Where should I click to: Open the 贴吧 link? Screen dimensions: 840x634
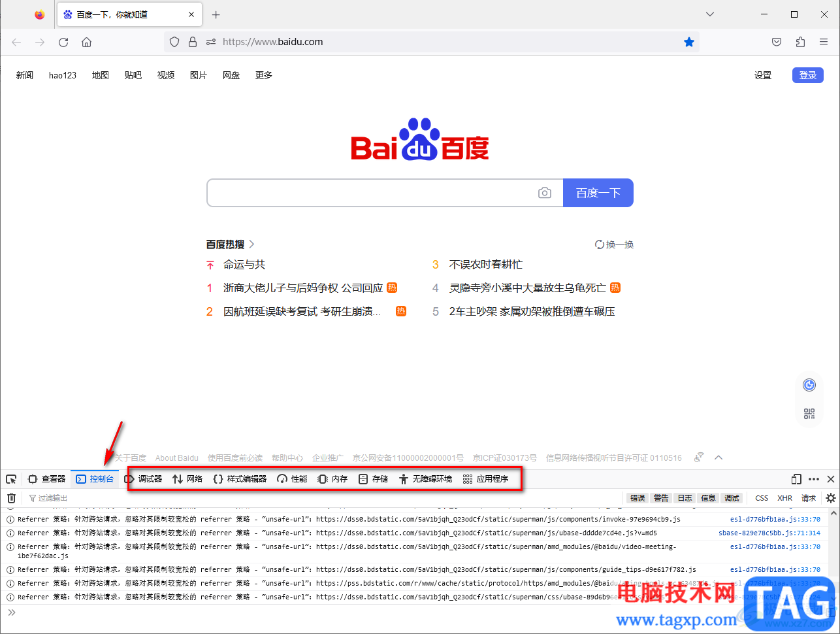click(133, 75)
